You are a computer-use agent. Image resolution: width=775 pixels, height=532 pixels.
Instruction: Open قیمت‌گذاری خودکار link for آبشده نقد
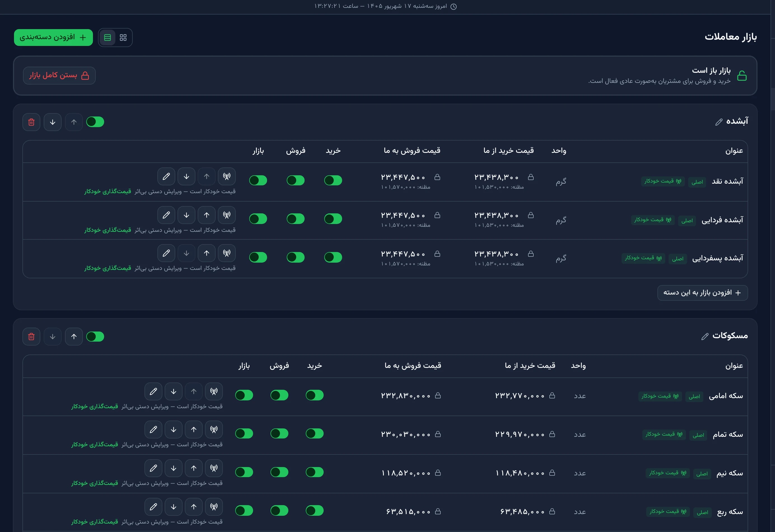tap(108, 192)
